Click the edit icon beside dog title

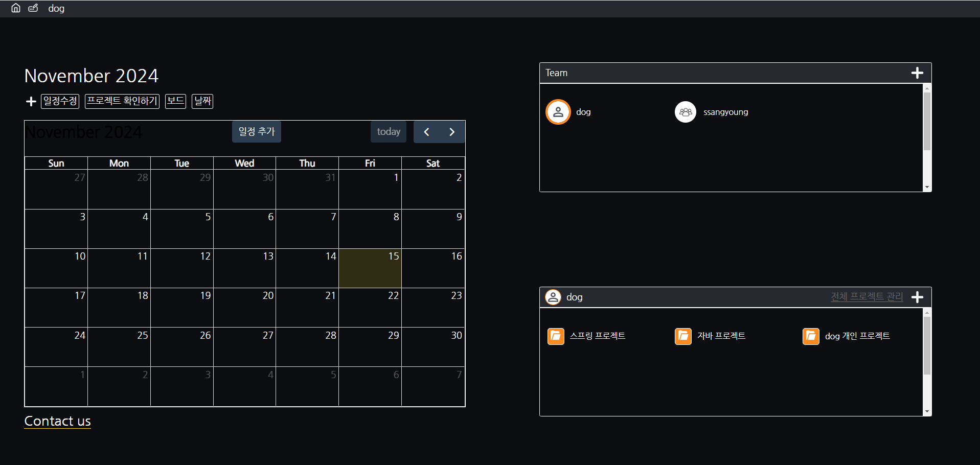(33, 8)
